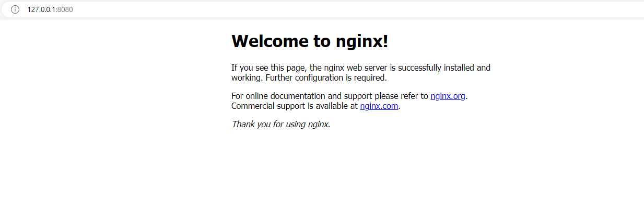Click the address bar URL 127.0.0.1:8080
This screenshot has height=212, width=644.
coord(50,9)
